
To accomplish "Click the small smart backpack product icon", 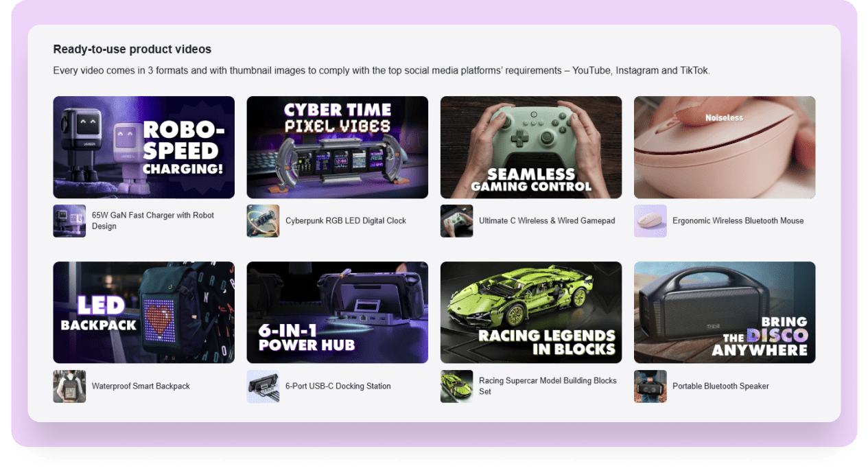I will (x=69, y=386).
